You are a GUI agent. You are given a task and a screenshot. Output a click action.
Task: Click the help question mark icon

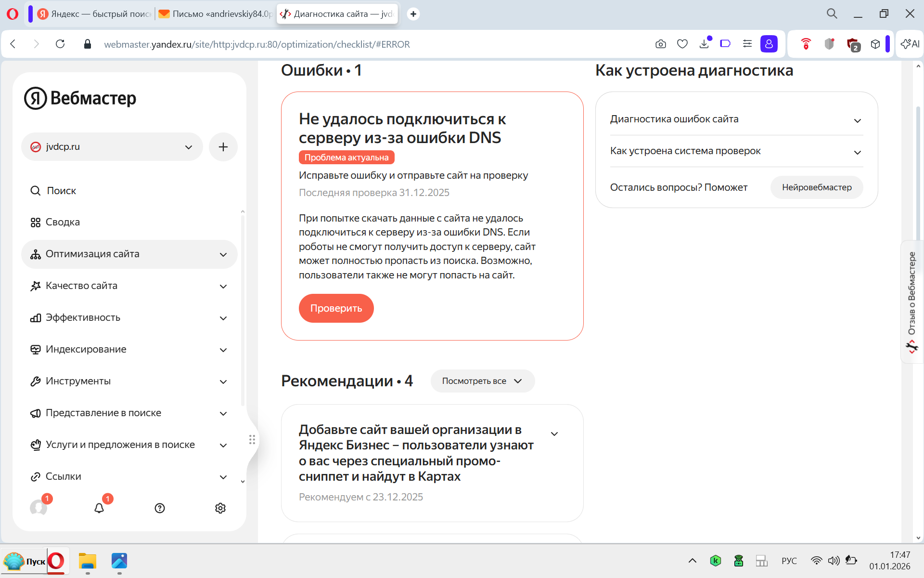point(160,508)
